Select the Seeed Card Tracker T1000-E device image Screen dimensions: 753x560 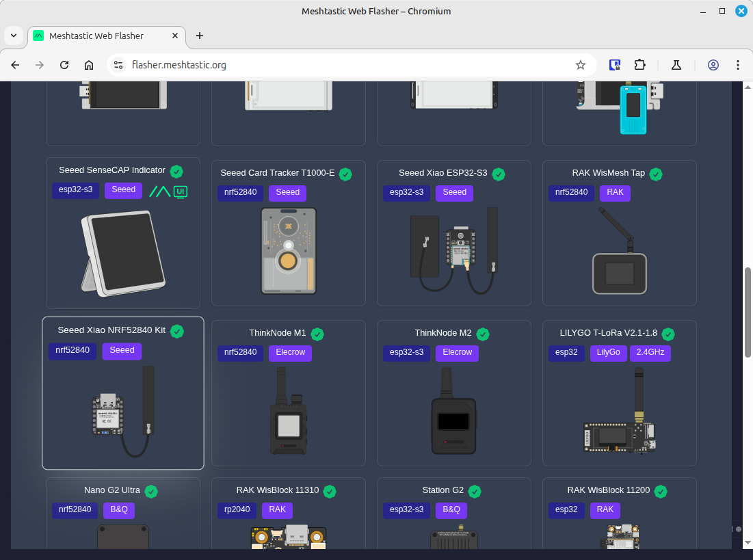tap(289, 251)
